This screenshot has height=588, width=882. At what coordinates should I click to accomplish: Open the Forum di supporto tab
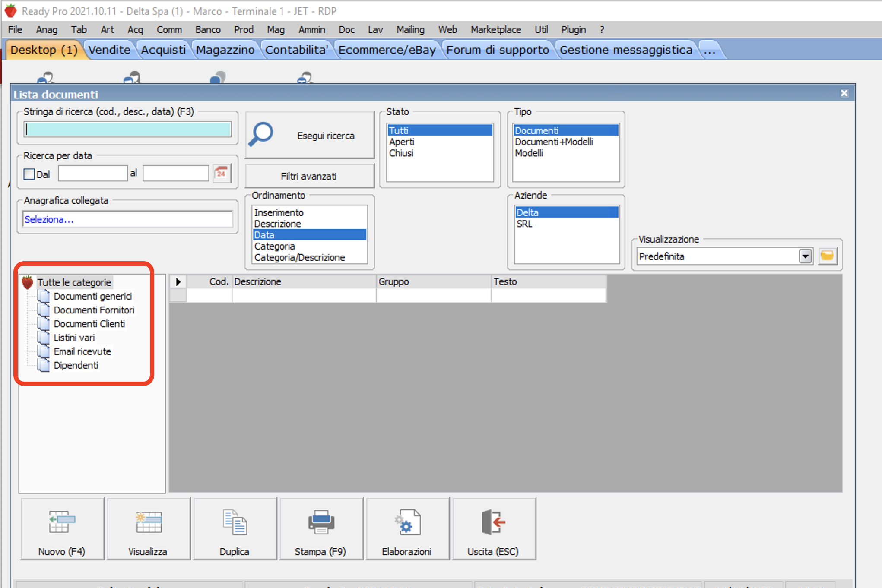pos(498,50)
